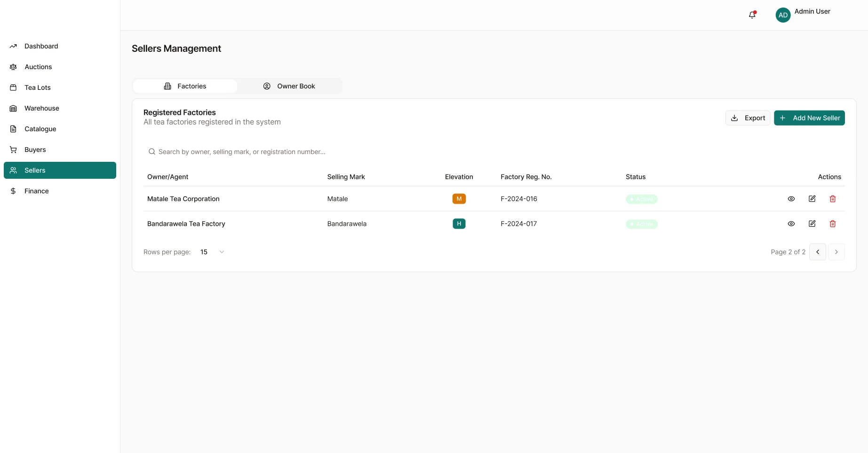Click the Selling Mark column header
868x453 pixels.
coord(346,177)
